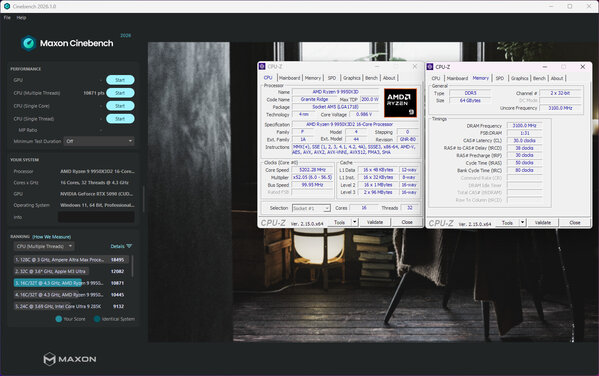The width and height of the screenshot is (599, 376).
Task: Open the Cinebench File menu
Action: click(7, 18)
